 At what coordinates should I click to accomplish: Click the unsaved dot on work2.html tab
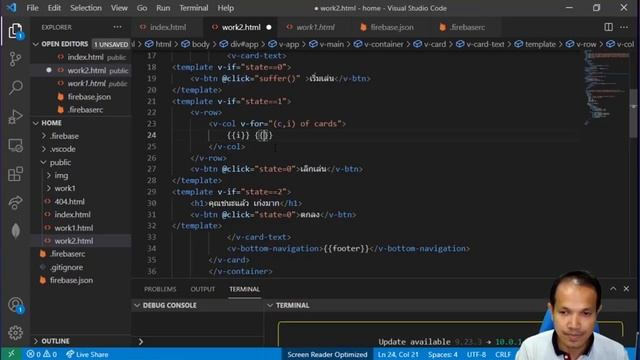click(x=269, y=27)
